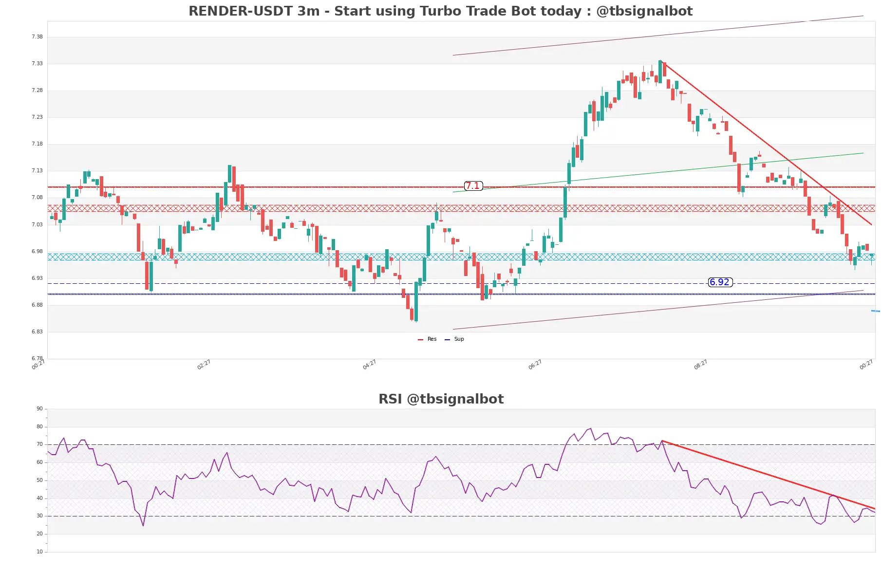Click the 04:27 time axis label
882x588 pixels.
pos(370,365)
